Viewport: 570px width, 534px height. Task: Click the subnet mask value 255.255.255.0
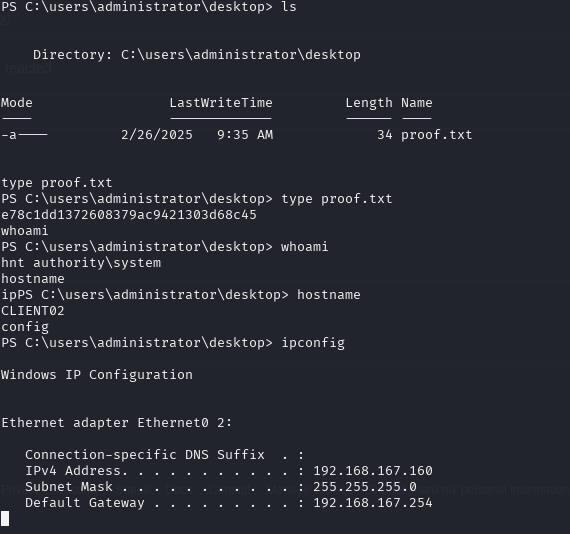[x=365, y=487]
